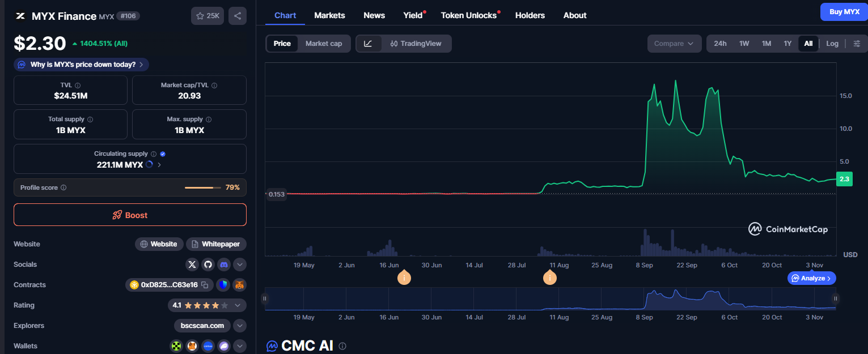Grab left handle of chart range navigator
This screenshot has height=354, width=868.
pos(265,298)
